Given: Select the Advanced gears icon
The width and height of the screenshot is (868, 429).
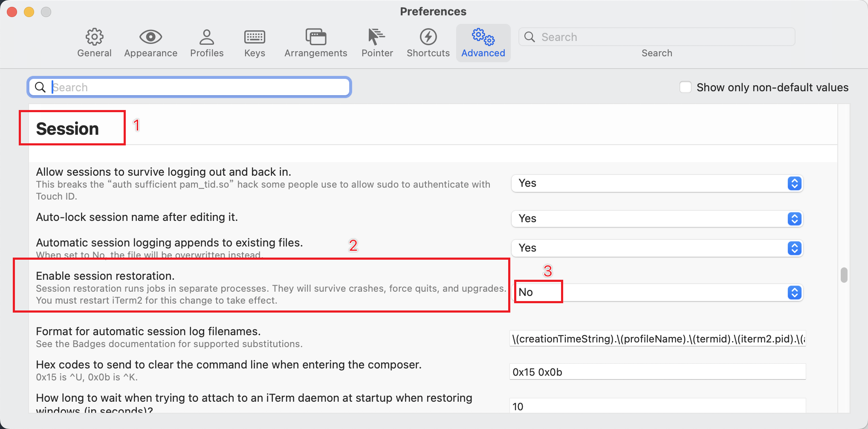Looking at the screenshot, I should coord(483,37).
